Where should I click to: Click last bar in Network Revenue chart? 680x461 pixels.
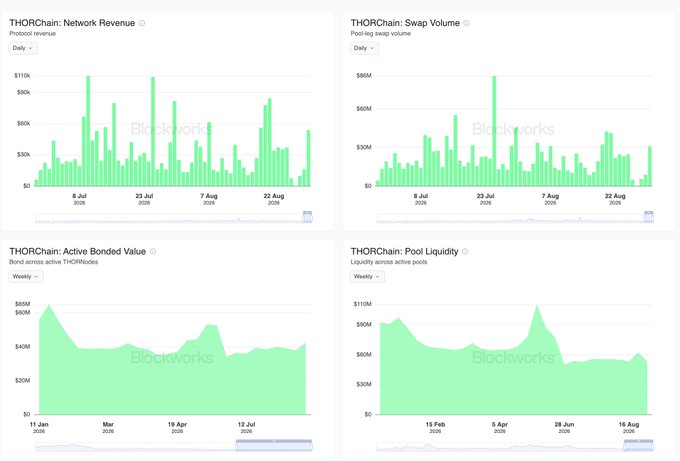[309, 158]
